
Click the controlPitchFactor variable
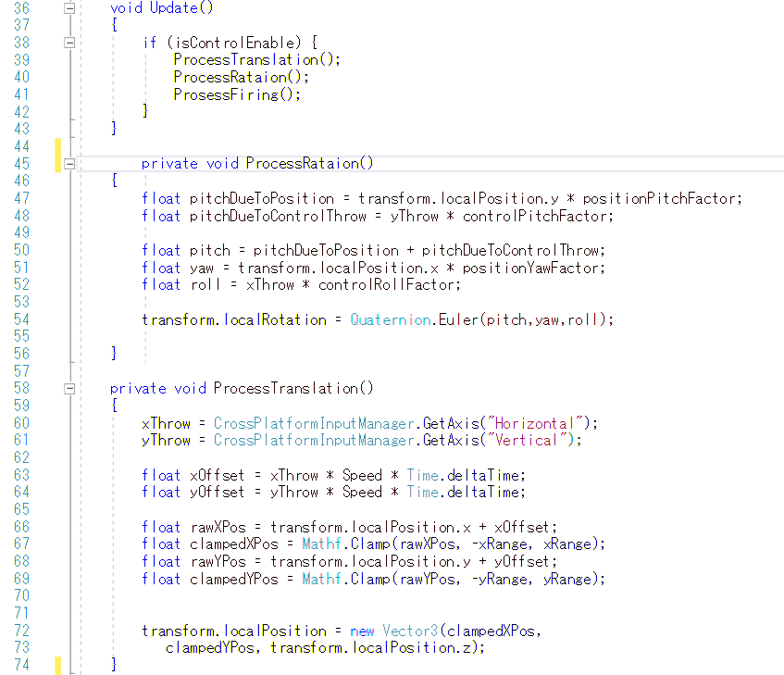535,216
